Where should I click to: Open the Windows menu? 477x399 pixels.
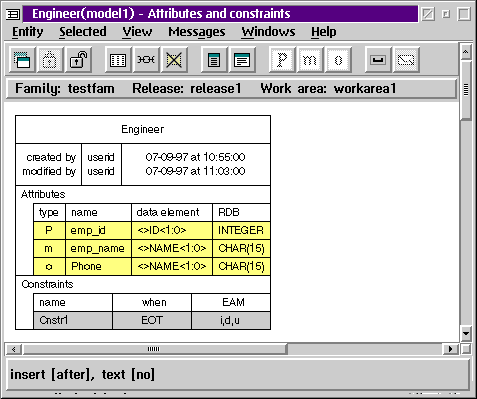click(x=268, y=32)
